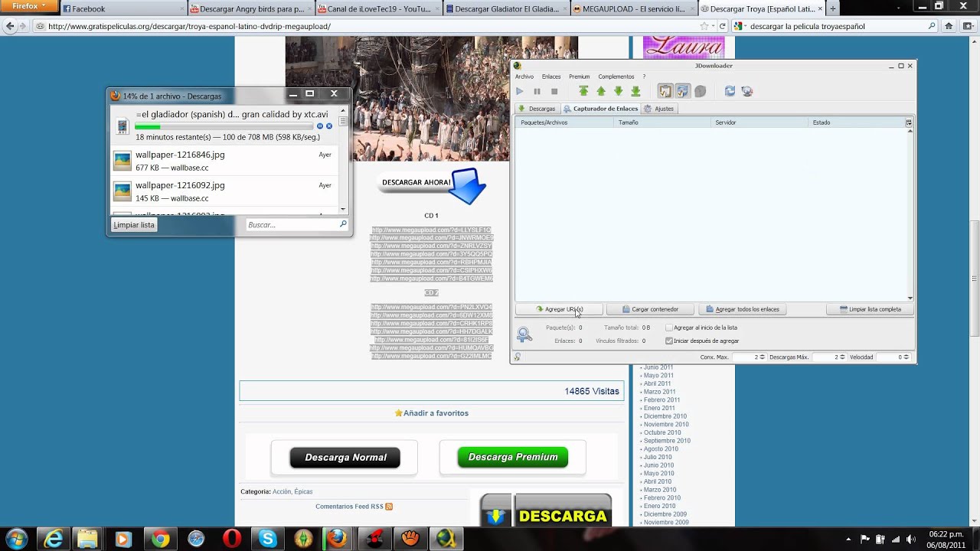The image size is (980, 551).
Task: Click the Velocidad spinner arrows
Action: point(906,357)
